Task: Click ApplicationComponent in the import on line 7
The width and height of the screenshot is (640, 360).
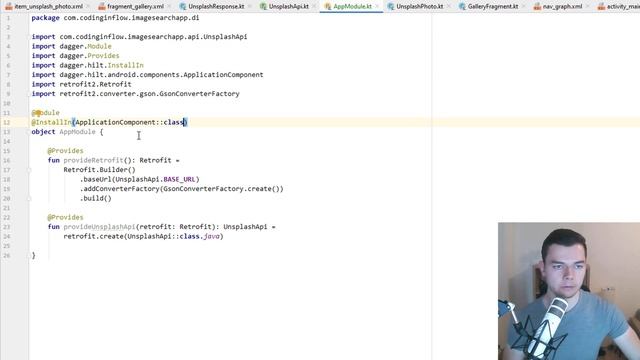Action: 223,75
